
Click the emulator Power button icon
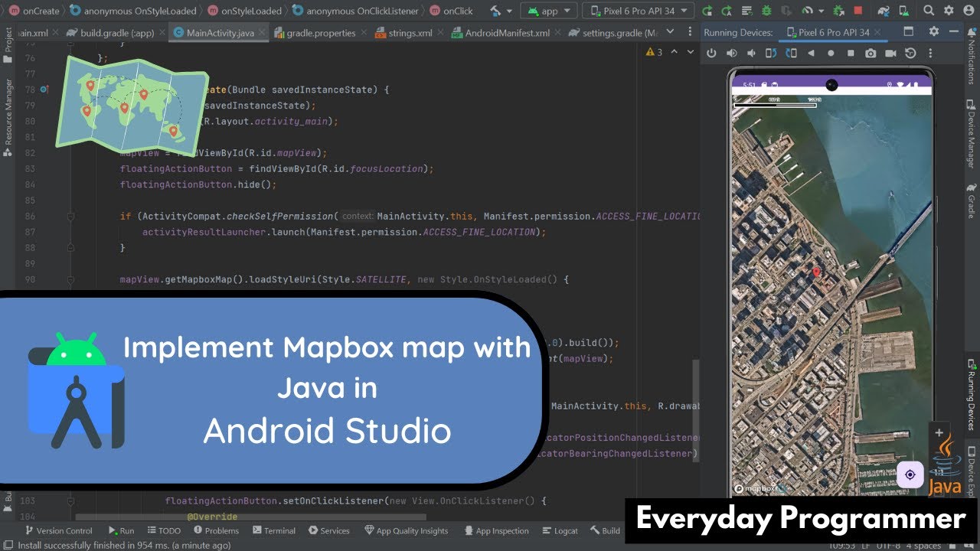[x=711, y=53]
